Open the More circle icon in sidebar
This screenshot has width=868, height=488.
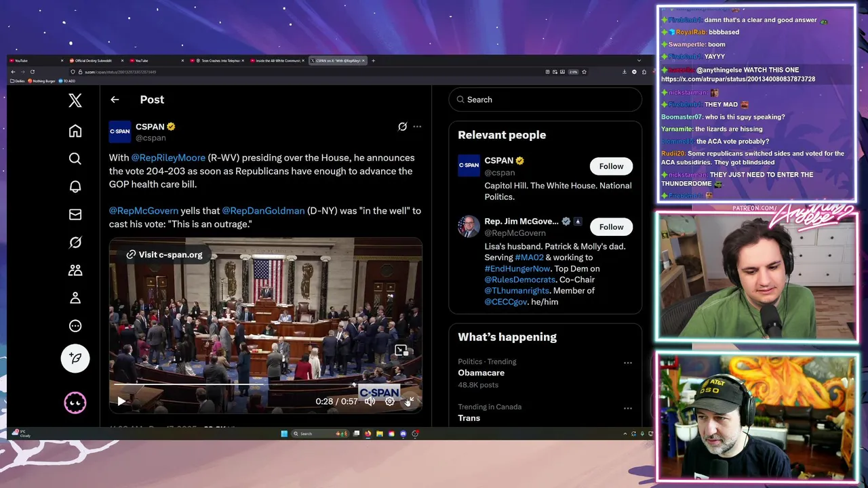click(x=75, y=325)
